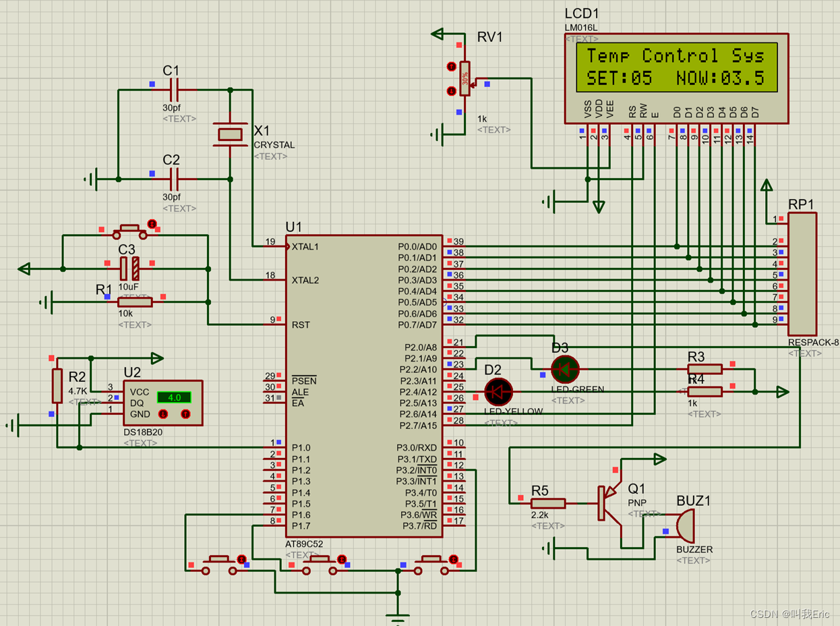840x626 pixels.
Task: Toggle the reset push button above C3
Action: pyautogui.click(x=129, y=231)
